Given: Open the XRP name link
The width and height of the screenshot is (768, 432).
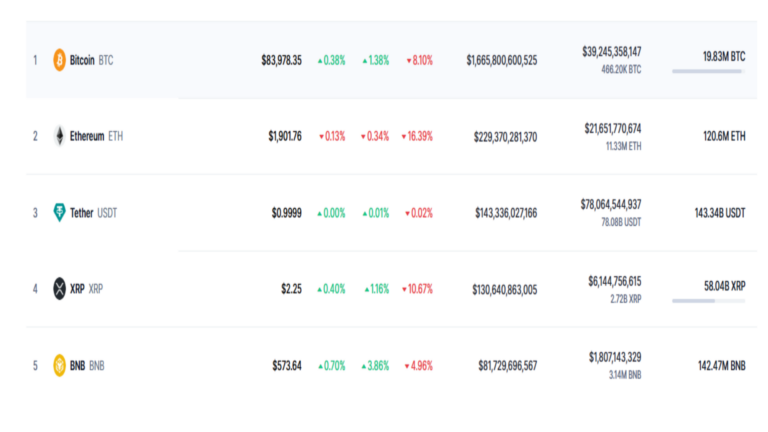Looking at the screenshot, I should click(86, 289).
